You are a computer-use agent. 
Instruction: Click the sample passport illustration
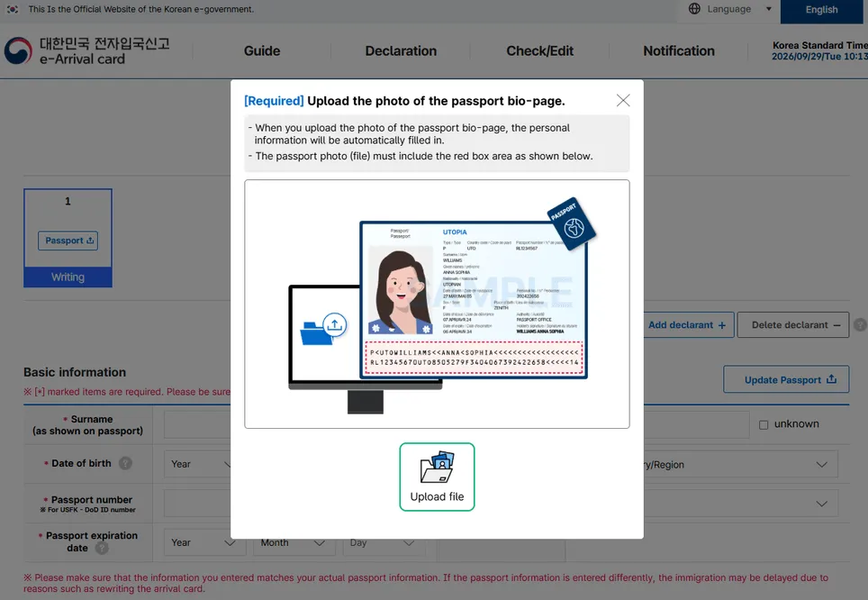[474, 300]
